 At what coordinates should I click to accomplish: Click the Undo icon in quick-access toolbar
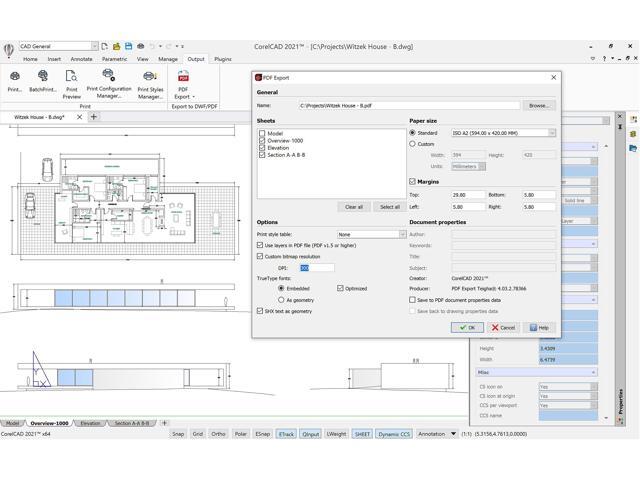(x=152, y=46)
